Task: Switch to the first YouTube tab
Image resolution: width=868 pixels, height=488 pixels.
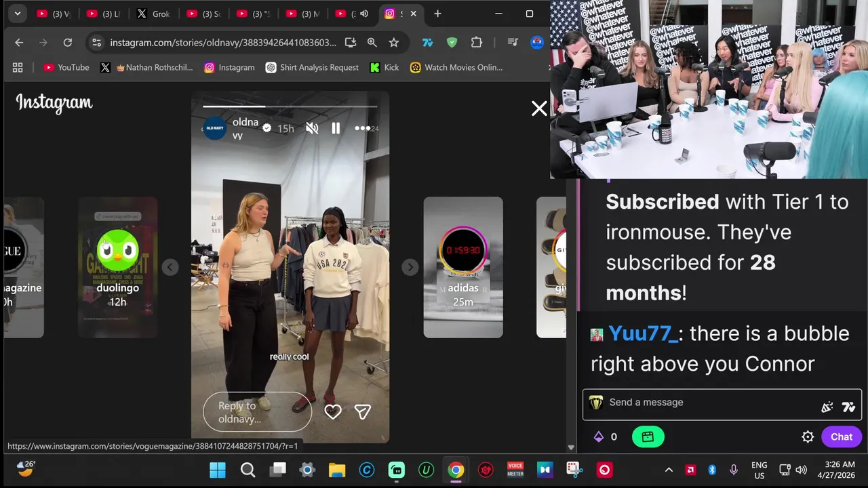Action: (x=54, y=14)
